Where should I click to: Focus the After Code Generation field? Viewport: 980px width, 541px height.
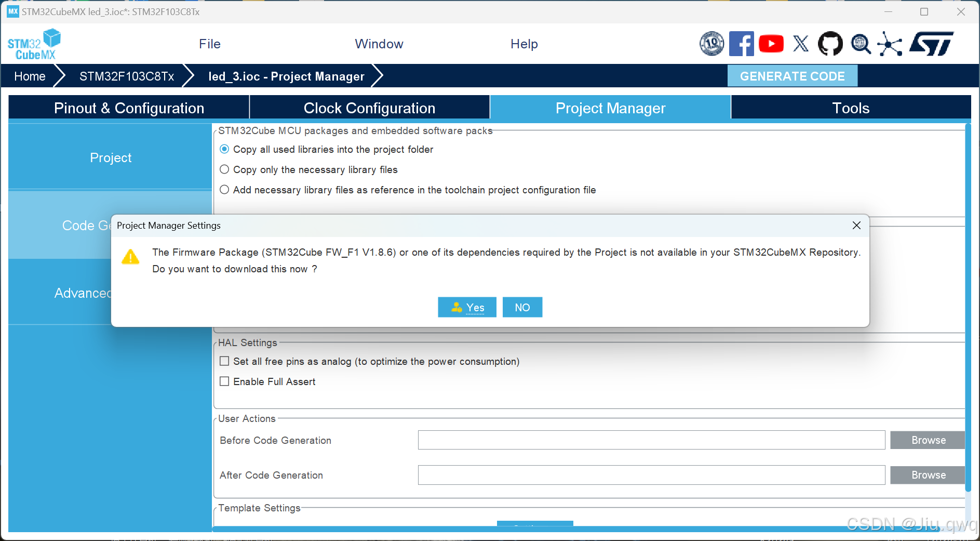[x=651, y=474]
